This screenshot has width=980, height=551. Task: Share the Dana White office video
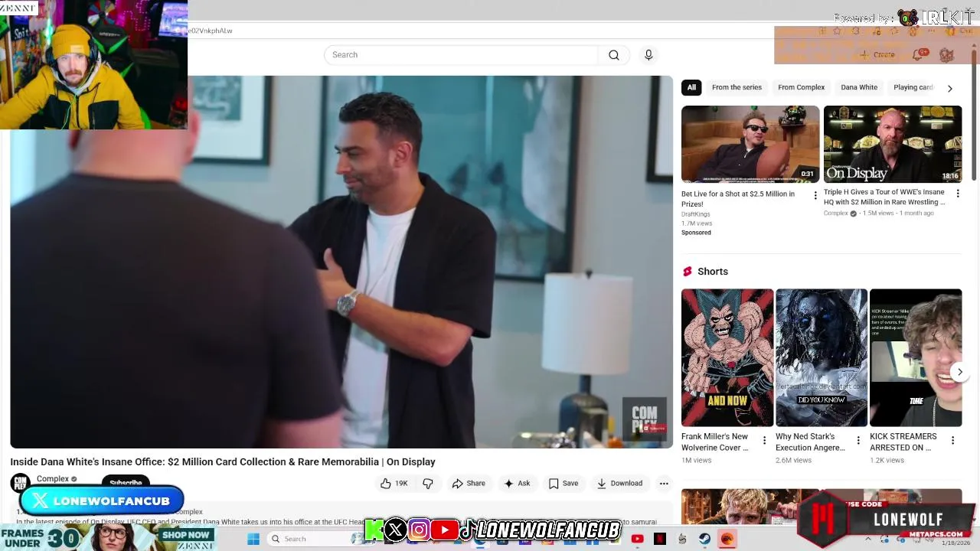point(469,484)
